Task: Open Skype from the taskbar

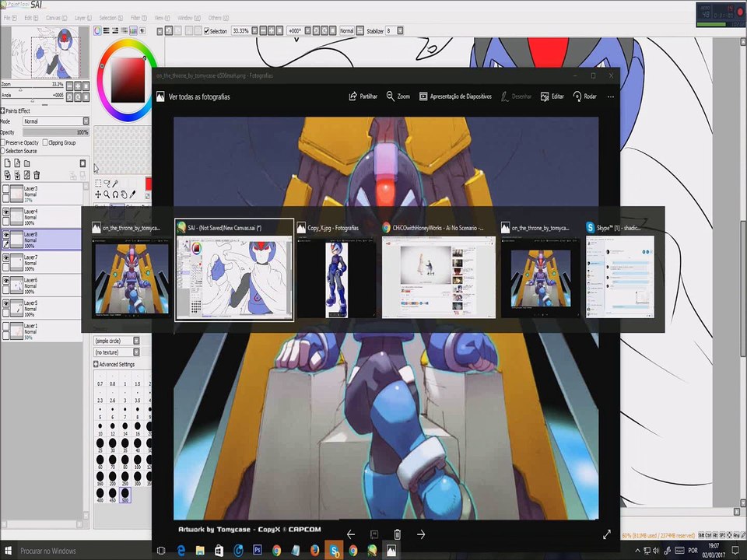Action: (334, 550)
